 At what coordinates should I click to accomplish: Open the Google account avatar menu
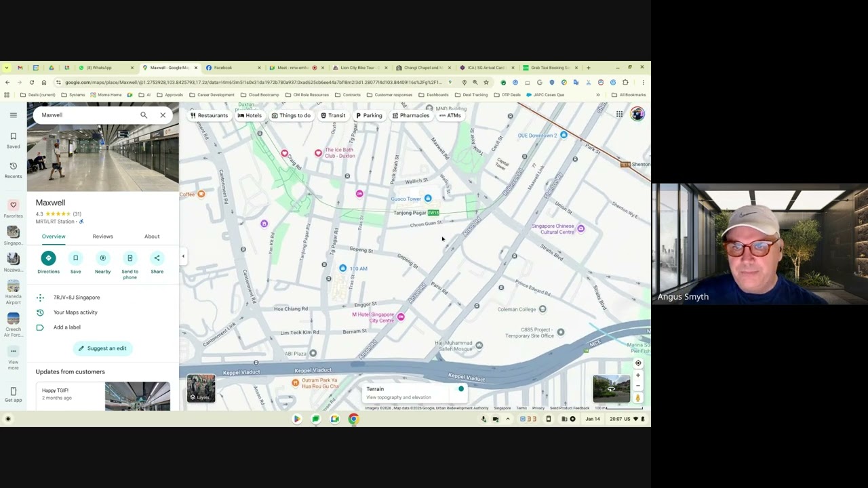[637, 114]
